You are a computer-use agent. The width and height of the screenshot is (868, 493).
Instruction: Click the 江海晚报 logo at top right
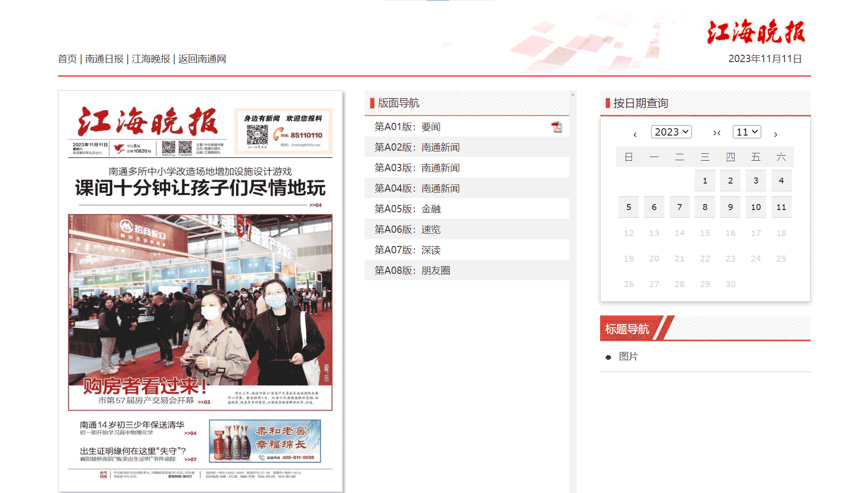click(x=756, y=32)
